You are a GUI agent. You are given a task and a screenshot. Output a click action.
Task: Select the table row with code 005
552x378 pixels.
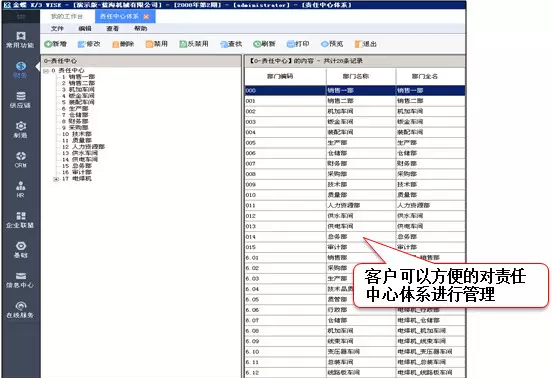point(355,143)
